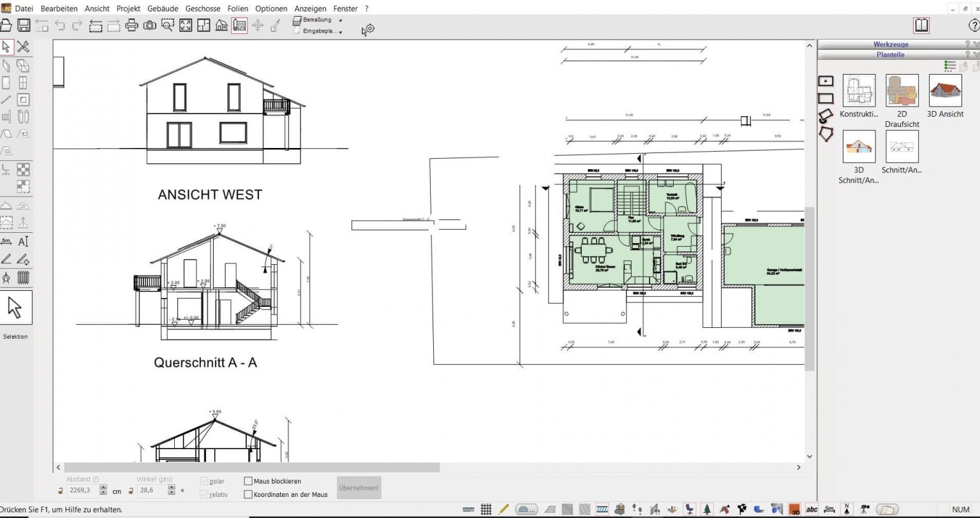This screenshot has width=980, height=518.
Task: Check Koordinaten an der Maus
Action: 248,494
